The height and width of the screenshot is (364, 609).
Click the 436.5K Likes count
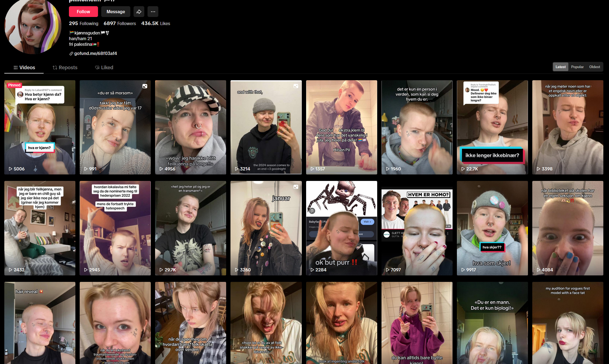coord(156,23)
